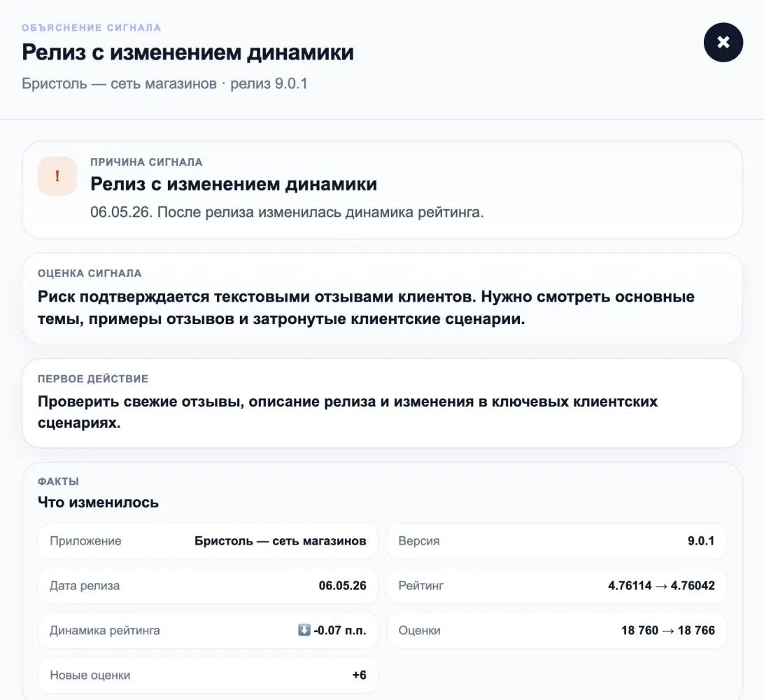Click the 'Дата релиза' field label
The width and height of the screenshot is (764, 700).
[85, 585]
